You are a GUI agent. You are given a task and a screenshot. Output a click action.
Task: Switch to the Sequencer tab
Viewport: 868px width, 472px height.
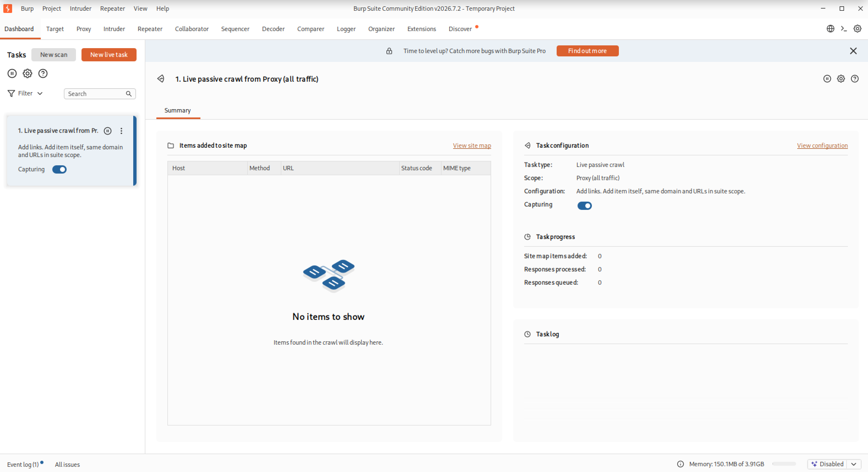coord(235,29)
